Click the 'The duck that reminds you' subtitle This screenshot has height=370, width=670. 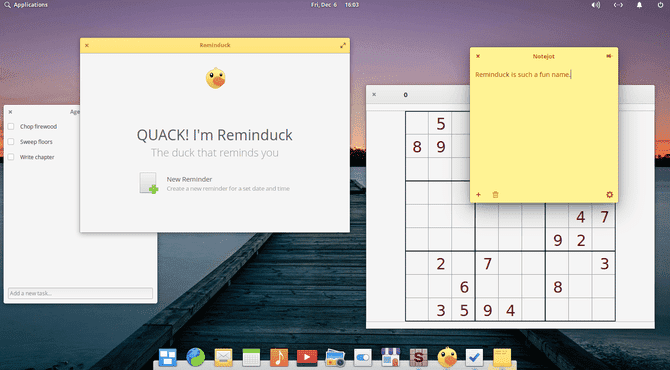click(215, 153)
